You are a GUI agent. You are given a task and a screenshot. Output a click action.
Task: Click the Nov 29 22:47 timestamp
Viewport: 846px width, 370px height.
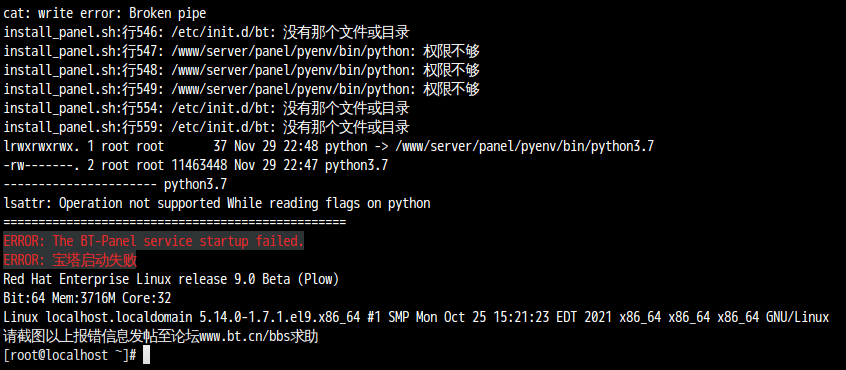click(x=276, y=166)
